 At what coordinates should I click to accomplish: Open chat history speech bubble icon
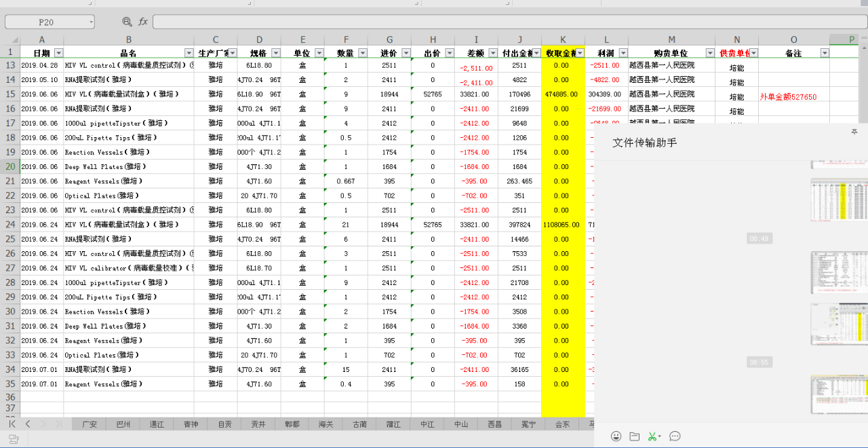click(x=675, y=436)
